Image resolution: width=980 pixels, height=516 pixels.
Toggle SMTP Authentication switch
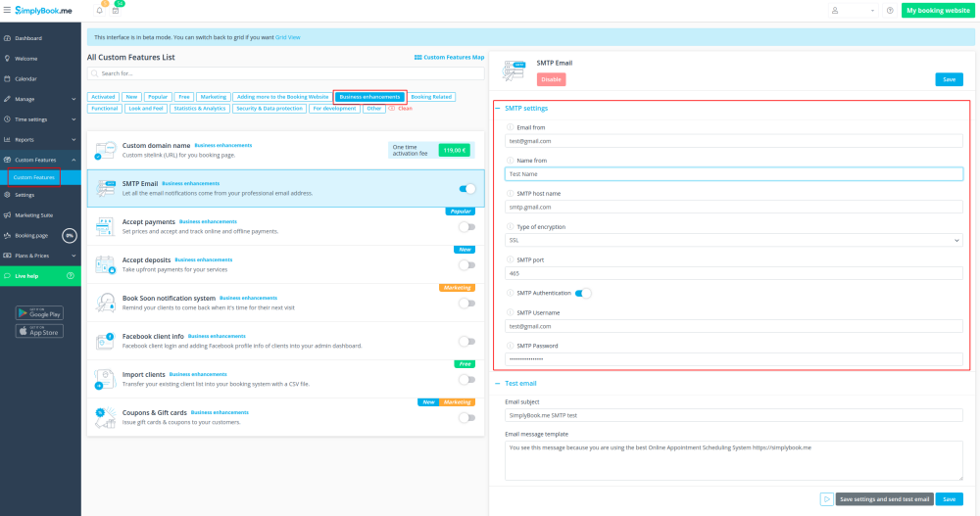coord(582,293)
